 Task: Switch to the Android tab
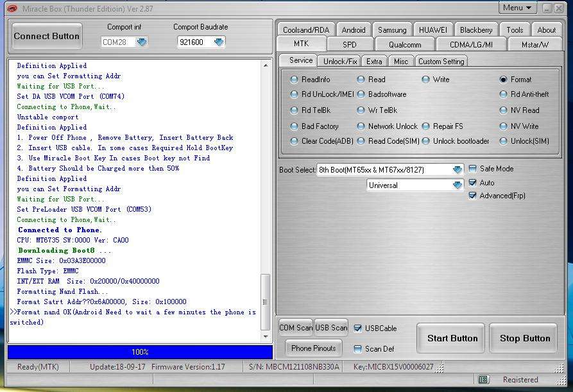point(354,30)
